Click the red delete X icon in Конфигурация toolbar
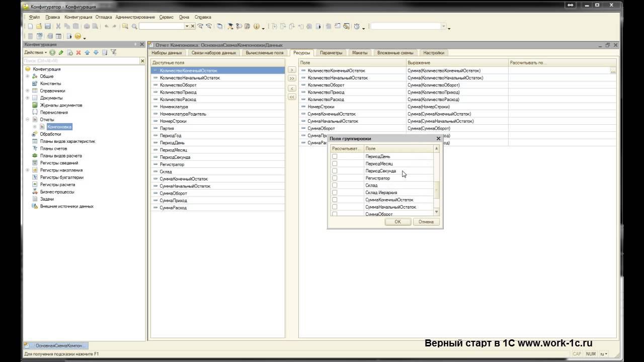 coord(78,52)
